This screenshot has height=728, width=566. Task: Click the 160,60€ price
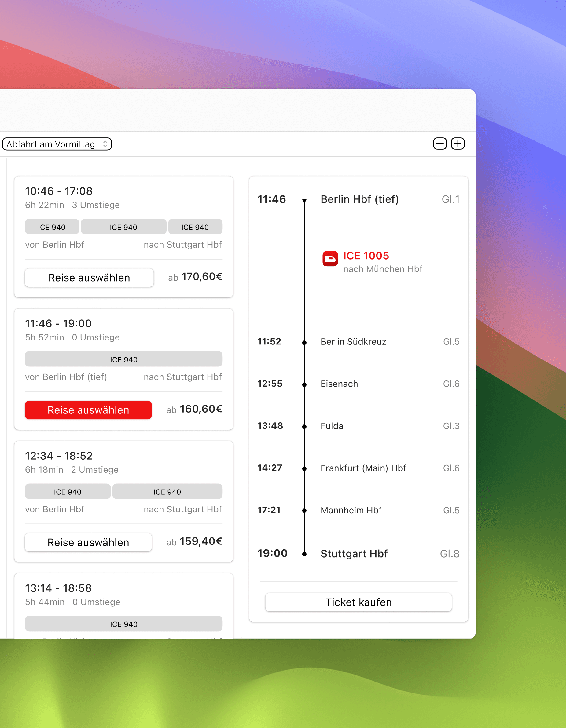click(x=201, y=409)
